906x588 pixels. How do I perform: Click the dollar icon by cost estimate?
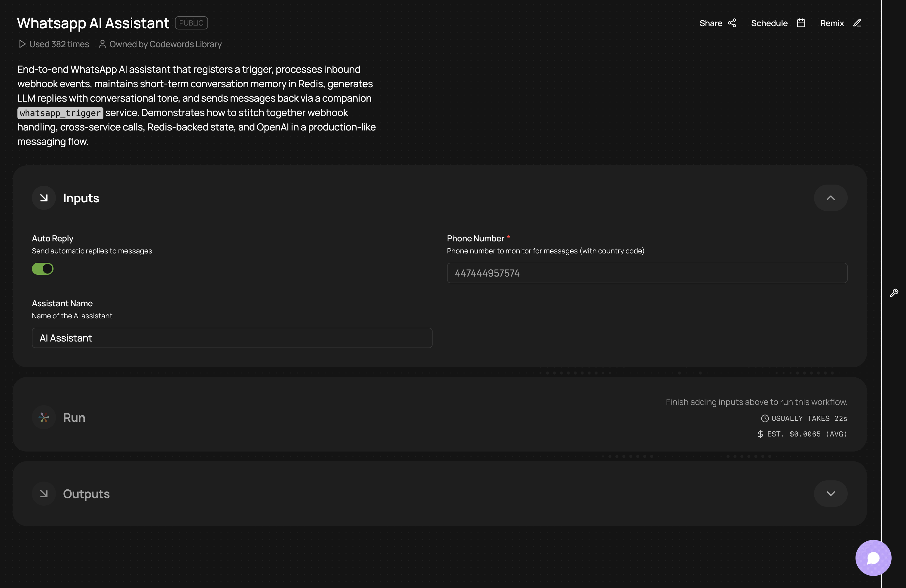[760, 434]
